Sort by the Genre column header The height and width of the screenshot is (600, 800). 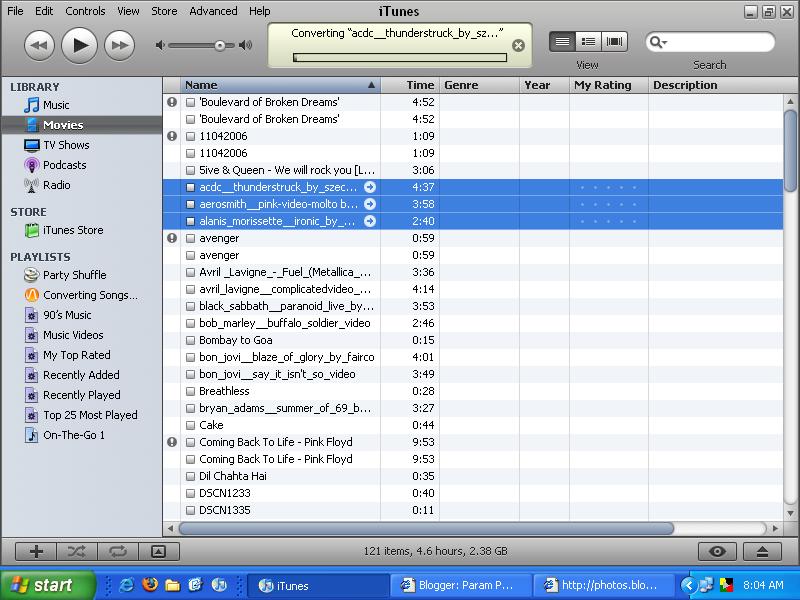(479, 85)
